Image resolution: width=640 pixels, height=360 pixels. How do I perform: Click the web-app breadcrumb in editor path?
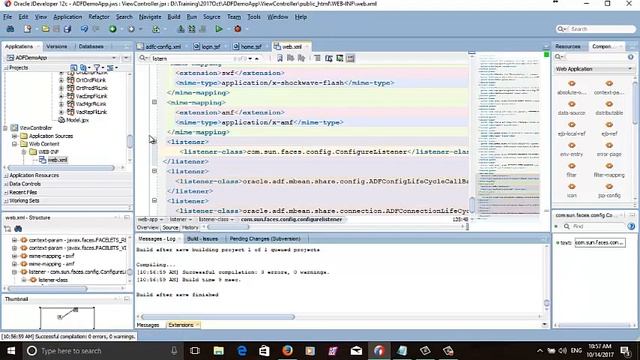tap(147, 220)
